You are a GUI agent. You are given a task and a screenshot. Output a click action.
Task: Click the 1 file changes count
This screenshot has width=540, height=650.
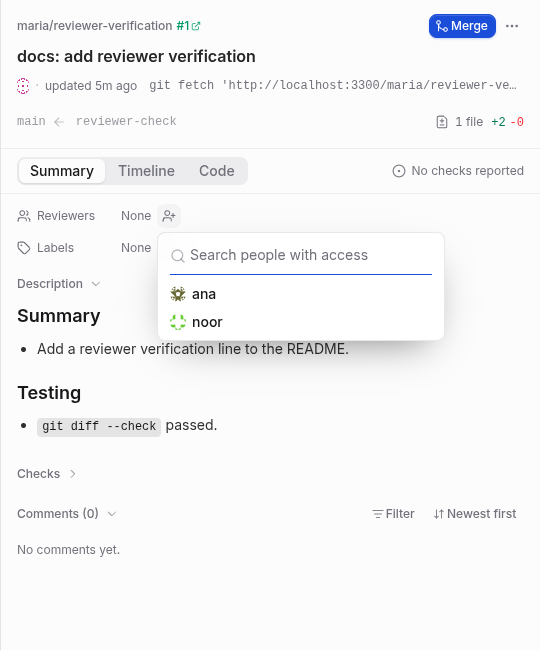(x=469, y=122)
